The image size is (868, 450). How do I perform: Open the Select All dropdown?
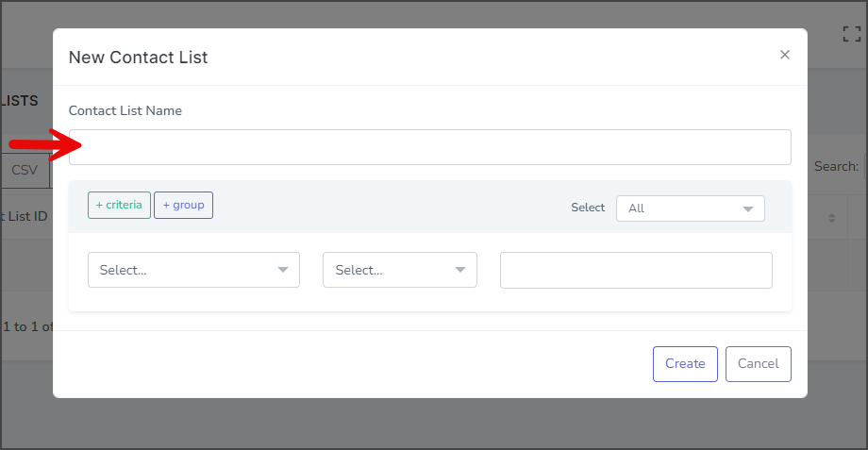[x=691, y=208]
